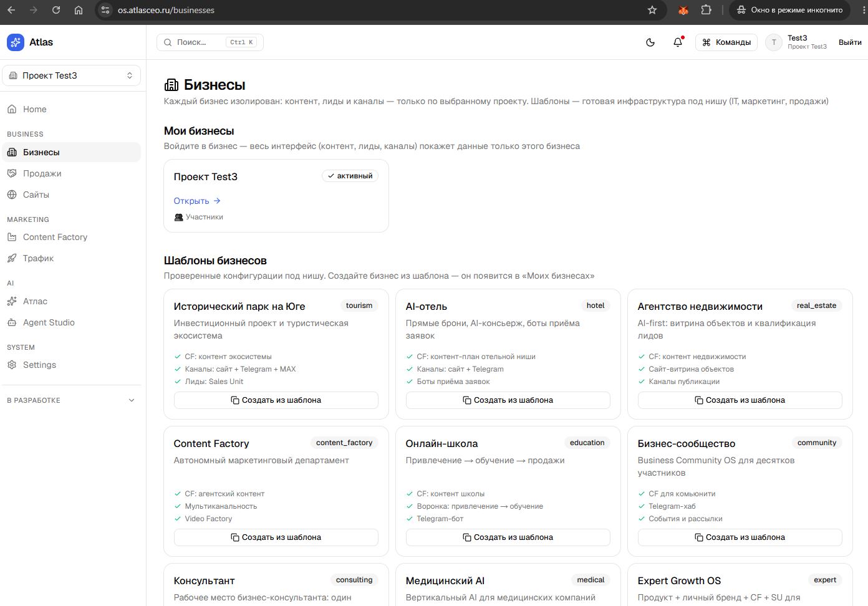Open the Проект Test3 project selector

click(x=72, y=75)
